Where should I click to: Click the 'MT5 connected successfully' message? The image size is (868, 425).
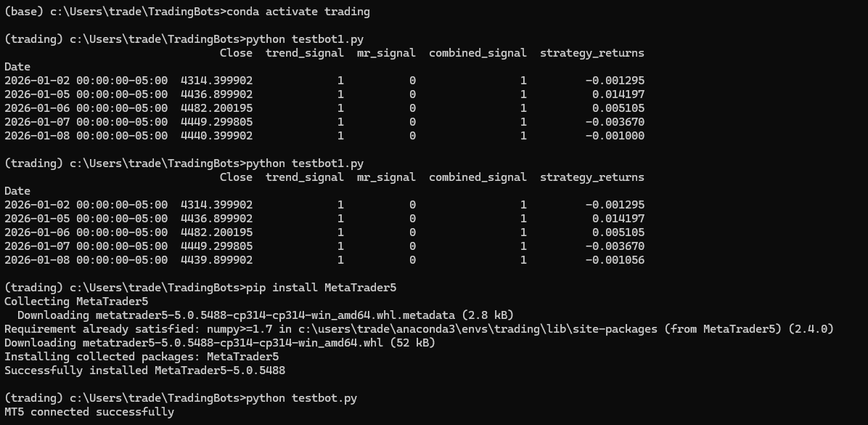click(89, 412)
